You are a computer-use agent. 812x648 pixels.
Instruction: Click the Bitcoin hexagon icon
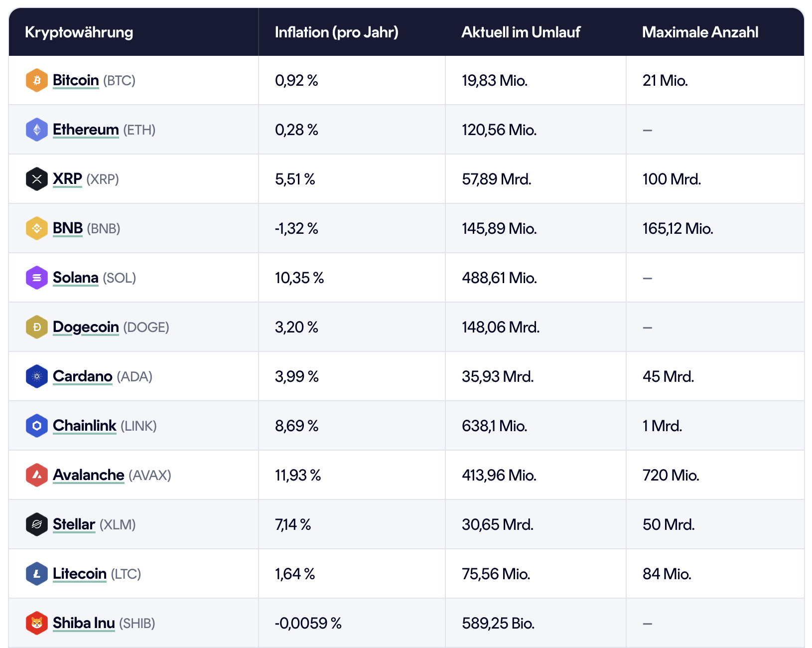click(37, 80)
